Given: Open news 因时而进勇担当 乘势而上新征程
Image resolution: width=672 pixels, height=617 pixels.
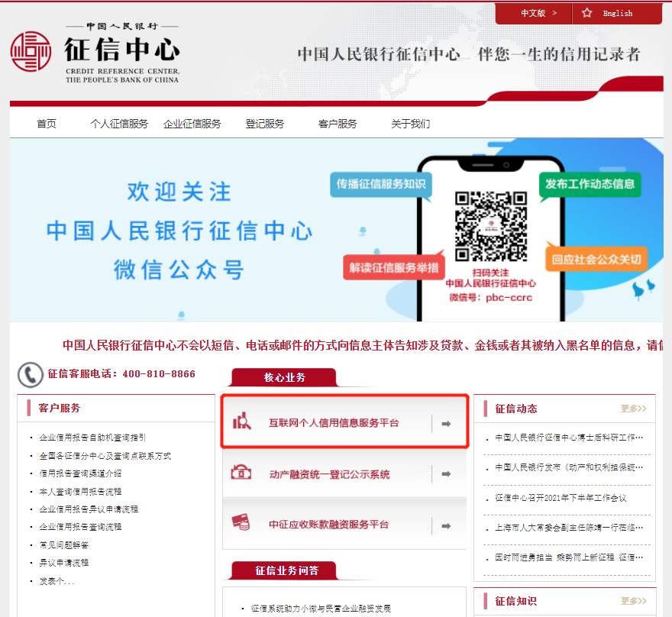Looking at the screenshot, I should (x=569, y=557).
